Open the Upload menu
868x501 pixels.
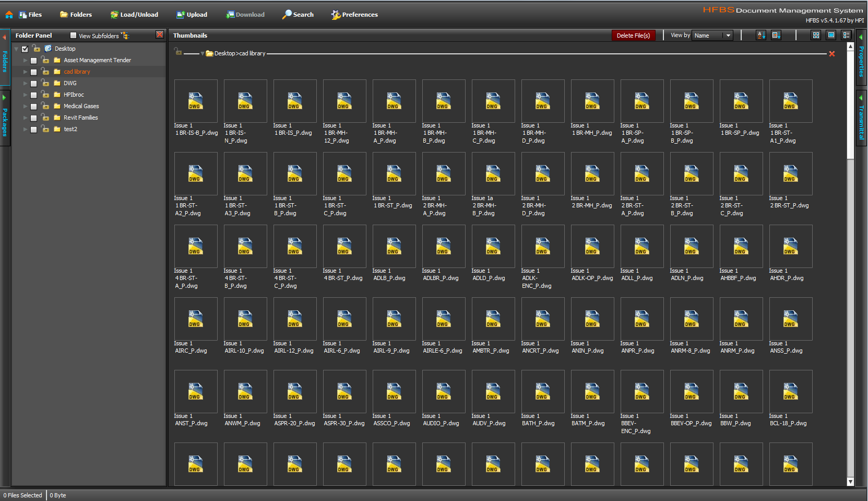click(192, 15)
